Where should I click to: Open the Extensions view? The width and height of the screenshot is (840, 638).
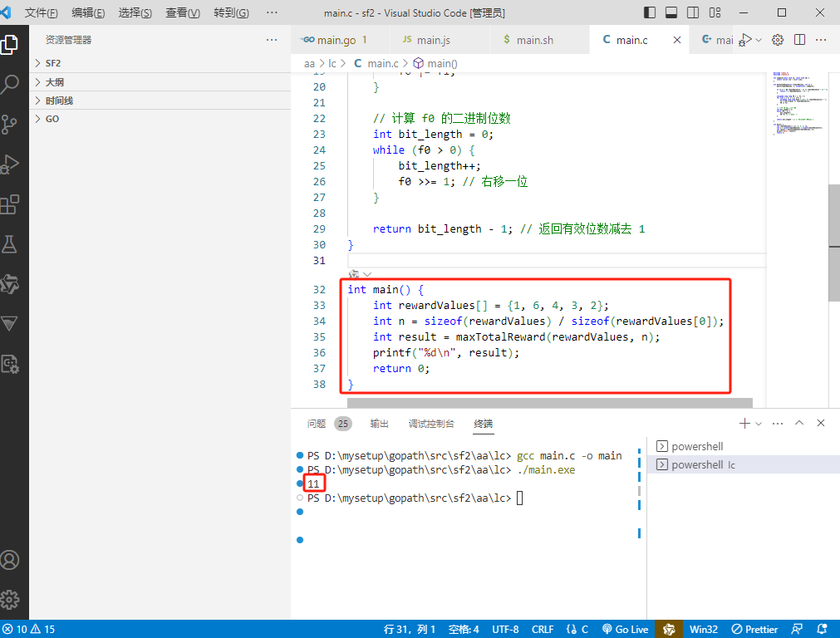click(10, 204)
